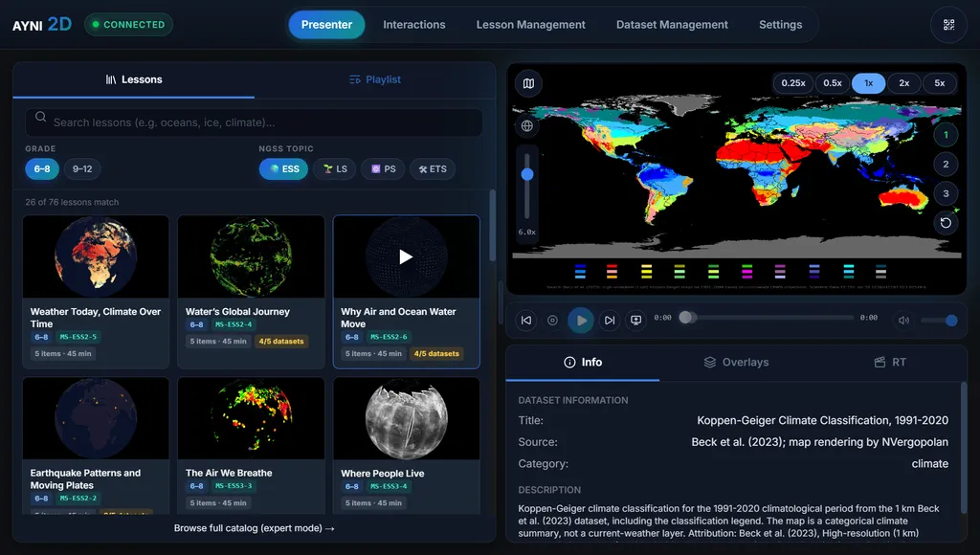
Task: Click the AYNI 2D logo
Action: click(42, 24)
